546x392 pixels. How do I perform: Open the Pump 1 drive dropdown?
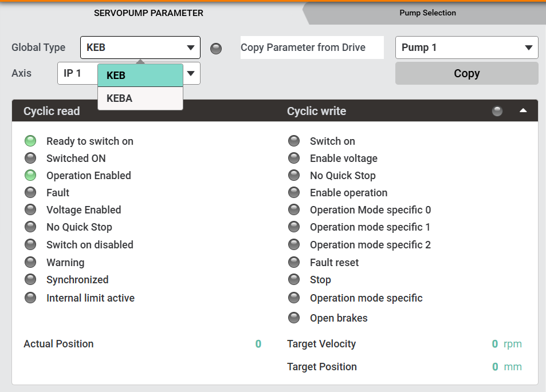(466, 47)
